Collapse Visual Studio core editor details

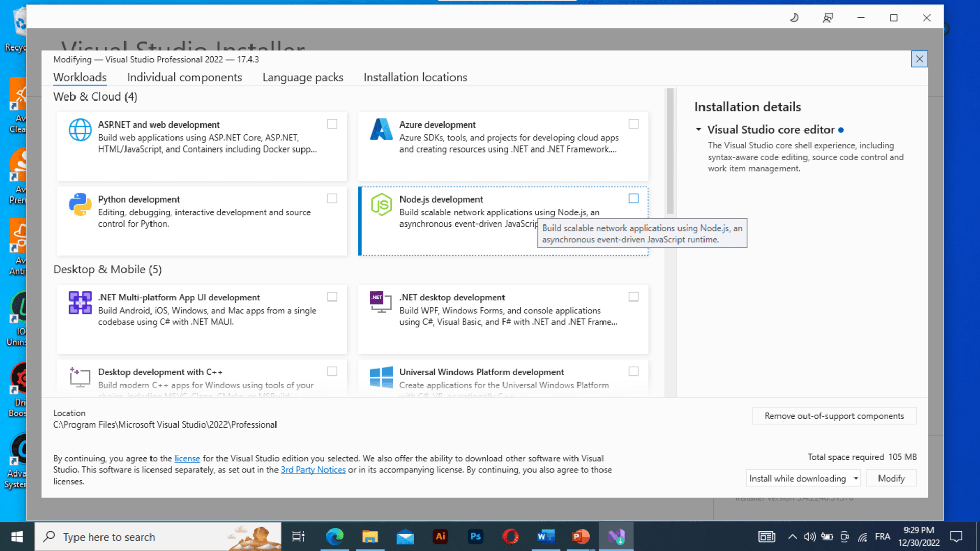(698, 130)
